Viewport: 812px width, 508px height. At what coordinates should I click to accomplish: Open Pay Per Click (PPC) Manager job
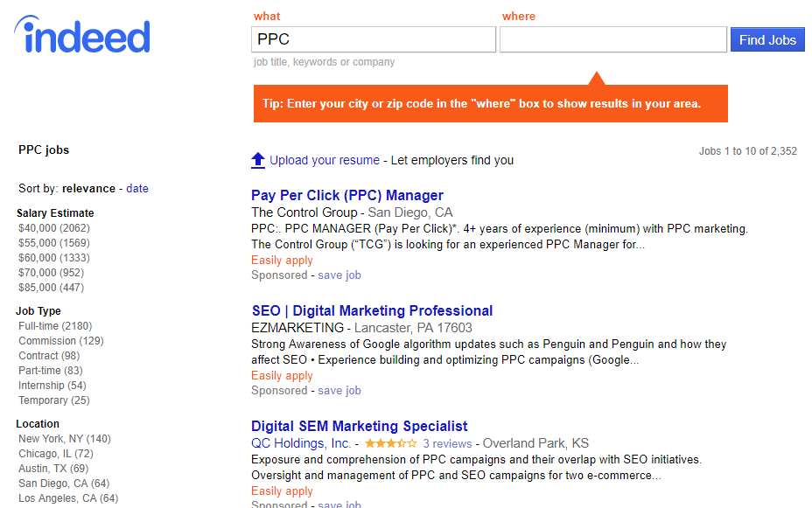(347, 196)
